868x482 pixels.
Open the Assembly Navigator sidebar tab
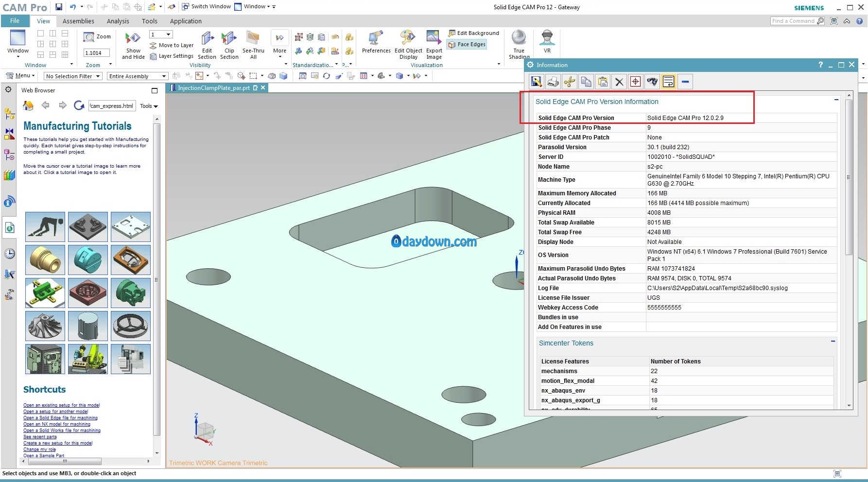pyautogui.click(x=9, y=114)
